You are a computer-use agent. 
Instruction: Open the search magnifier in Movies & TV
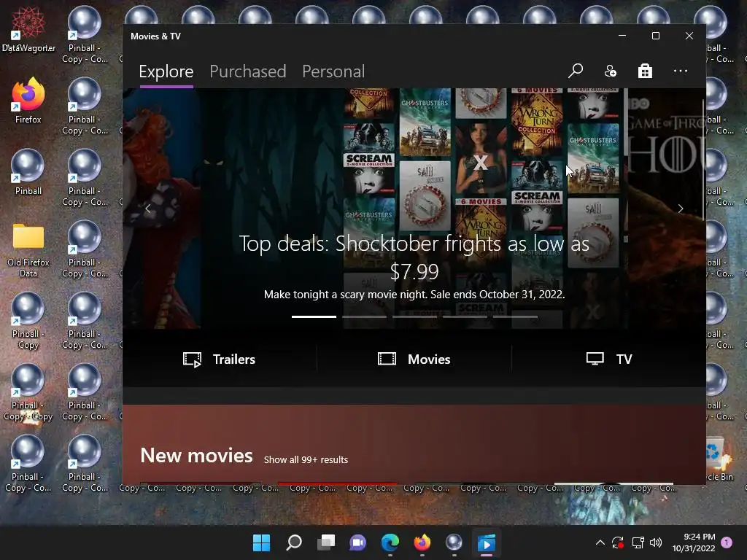[576, 71]
